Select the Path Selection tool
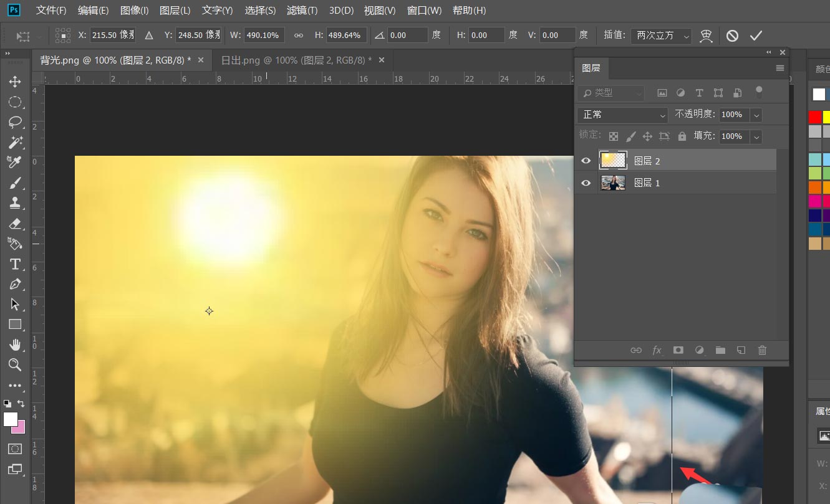 [15, 305]
